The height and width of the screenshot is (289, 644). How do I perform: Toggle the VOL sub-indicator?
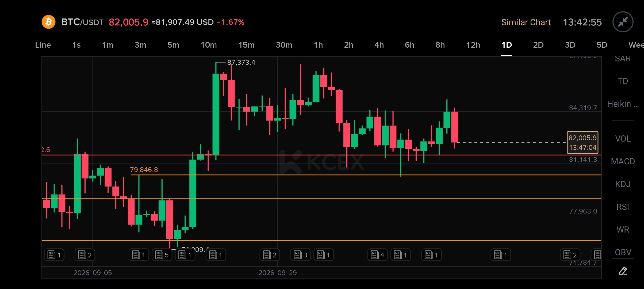click(623, 139)
